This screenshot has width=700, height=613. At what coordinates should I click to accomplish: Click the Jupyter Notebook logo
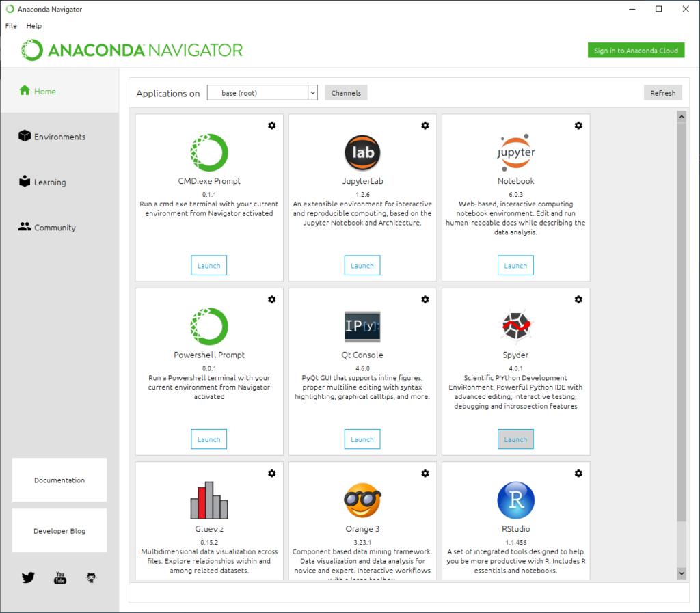click(515, 152)
